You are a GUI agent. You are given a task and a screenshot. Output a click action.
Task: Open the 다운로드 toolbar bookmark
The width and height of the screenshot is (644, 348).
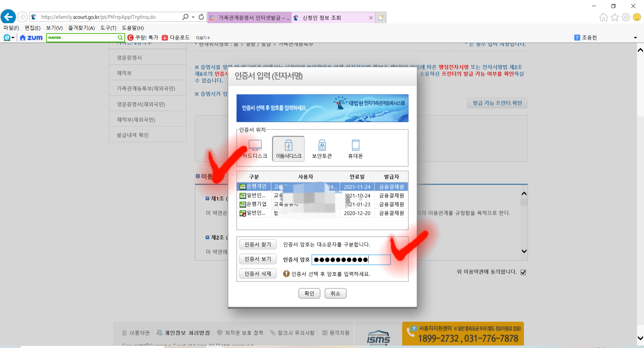pos(176,38)
